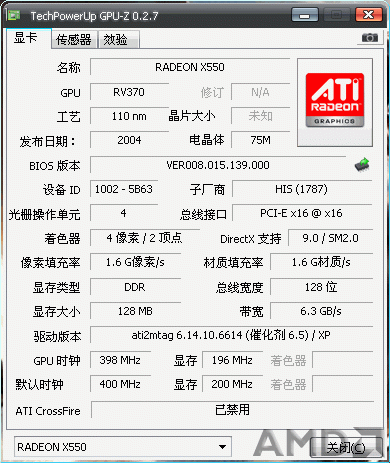Click the 像素填充率 field 1.6 G像素/s
This screenshot has height=463, width=390.
136,262
